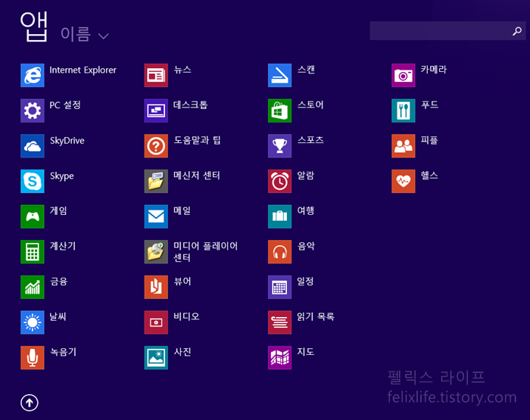Launch 스포츠 trophy icon

[279, 146]
